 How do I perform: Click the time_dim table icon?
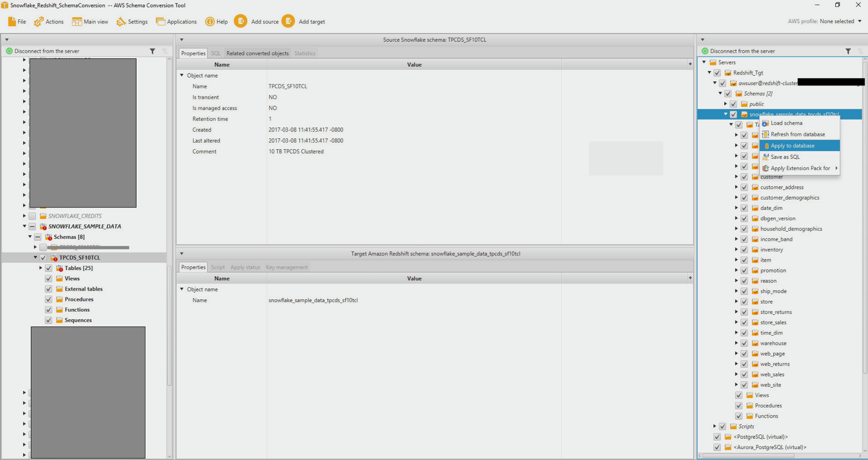pos(755,333)
